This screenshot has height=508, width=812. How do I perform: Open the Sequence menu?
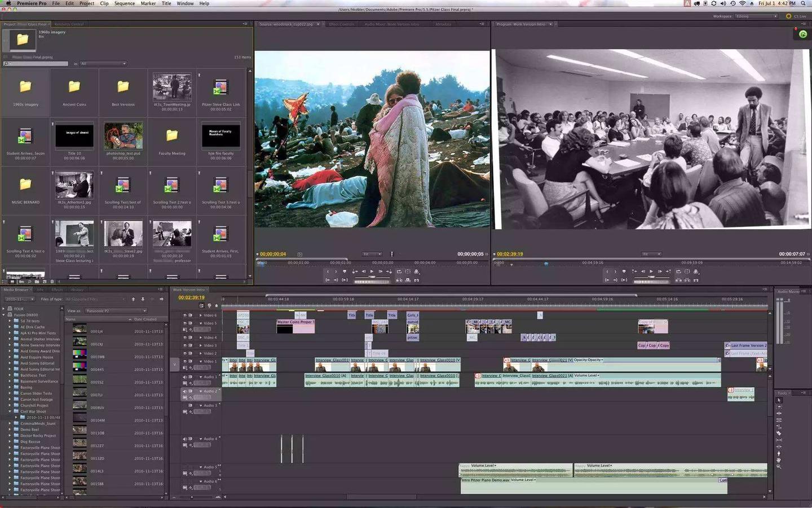[x=125, y=3]
